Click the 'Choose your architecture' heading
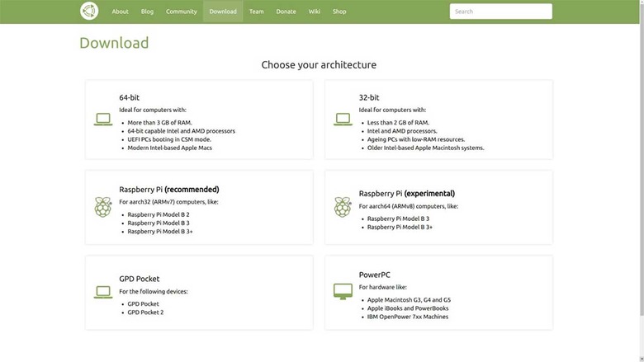644x362 pixels. click(x=319, y=65)
